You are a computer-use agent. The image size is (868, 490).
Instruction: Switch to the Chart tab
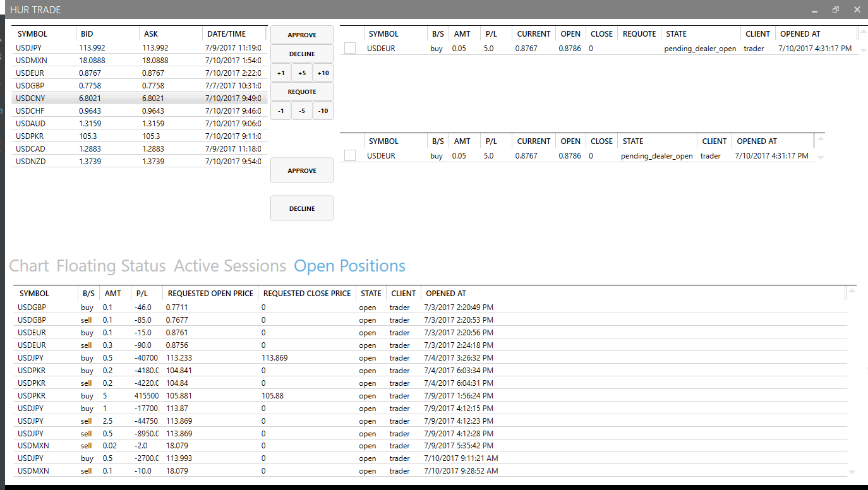[29, 266]
